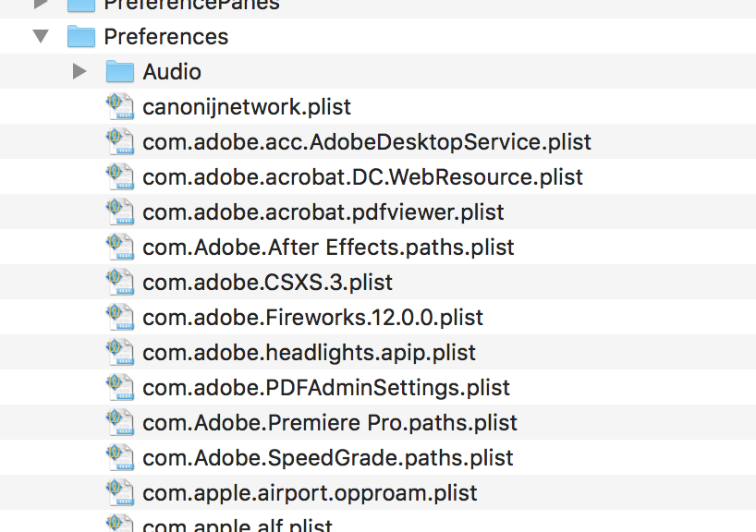The height and width of the screenshot is (532, 756).
Task: Click the com.apple.airport.opproam.plist icon
Action: coord(120,492)
